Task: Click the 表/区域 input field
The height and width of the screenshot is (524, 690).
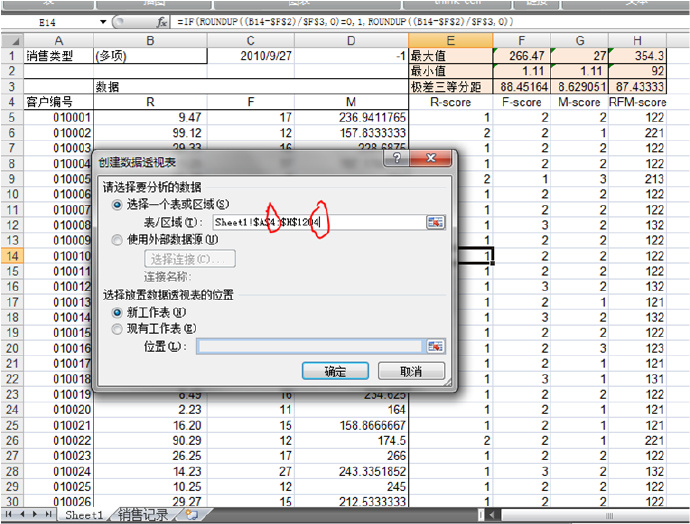Action: [x=319, y=222]
